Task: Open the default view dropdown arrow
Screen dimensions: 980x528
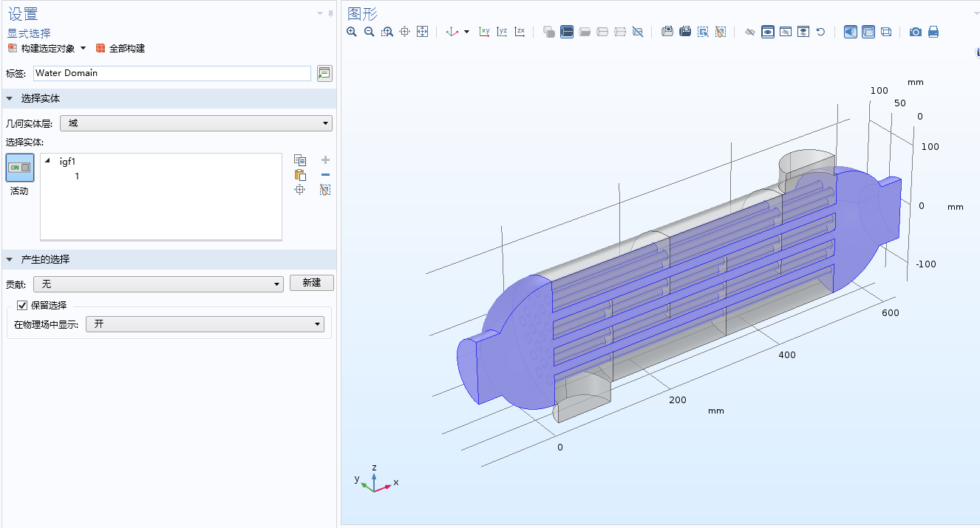Action: point(466,32)
